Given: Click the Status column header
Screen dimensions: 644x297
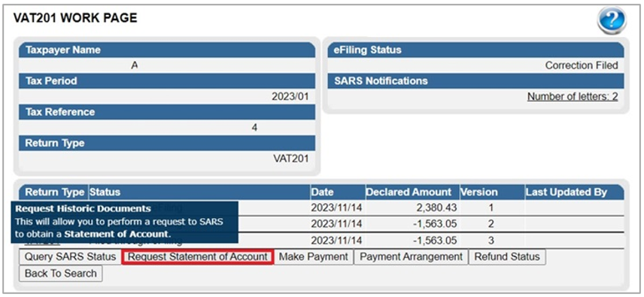Looking at the screenshot, I should pos(199,192).
